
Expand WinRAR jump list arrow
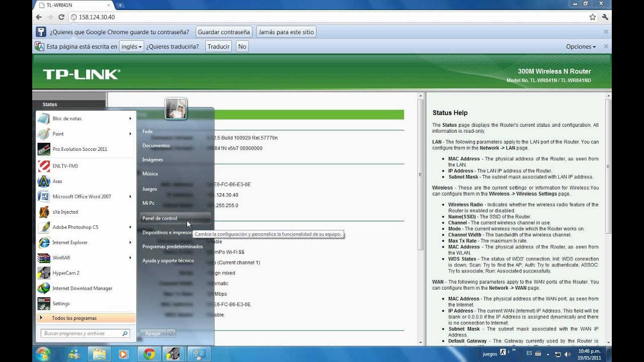point(130,258)
